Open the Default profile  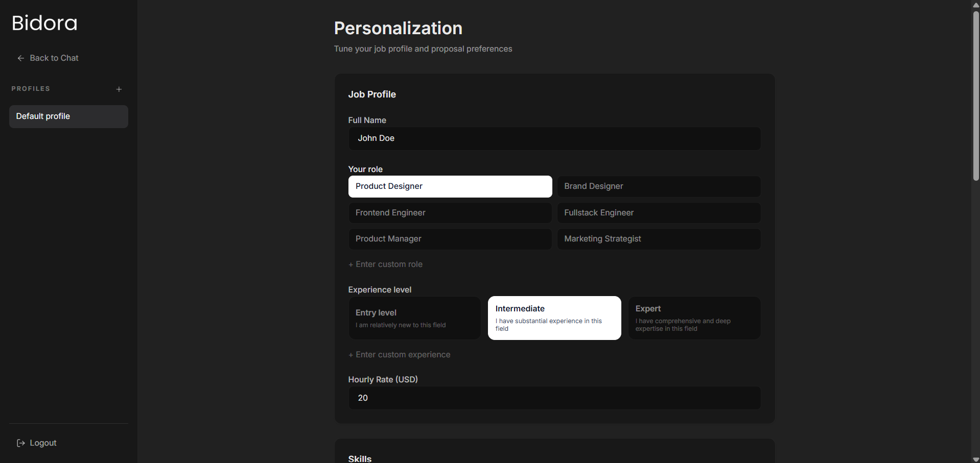coord(68,116)
